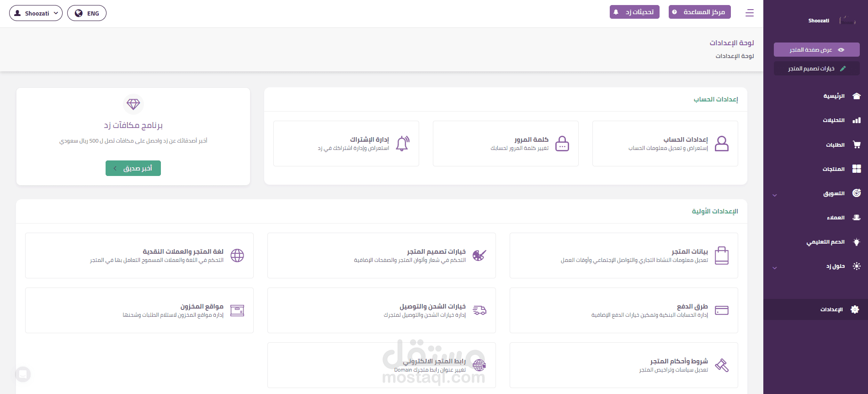Viewport: 868px width, 394px height.
Task: Open the Shoozati user dropdown
Action: pyautogui.click(x=36, y=13)
